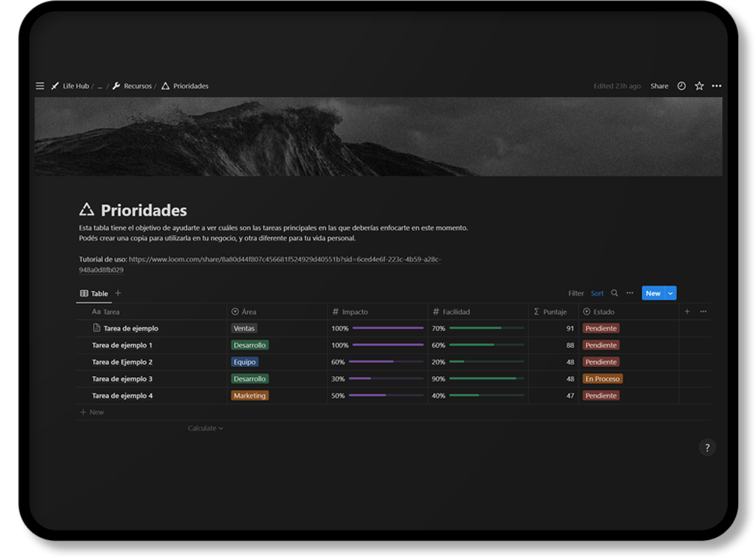The height and width of the screenshot is (558, 756).
Task: Click the Share button
Action: point(659,86)
